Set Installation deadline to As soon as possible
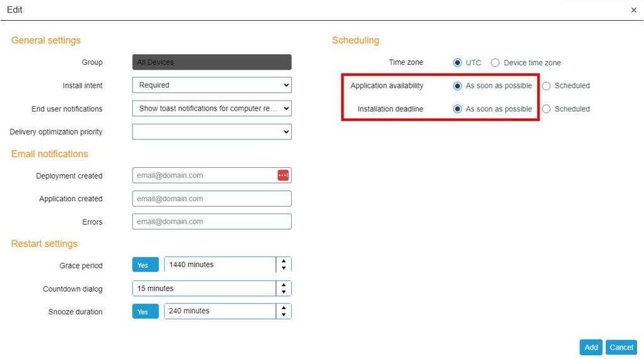This screenshot has height=359, width=644. click(457, 109)
